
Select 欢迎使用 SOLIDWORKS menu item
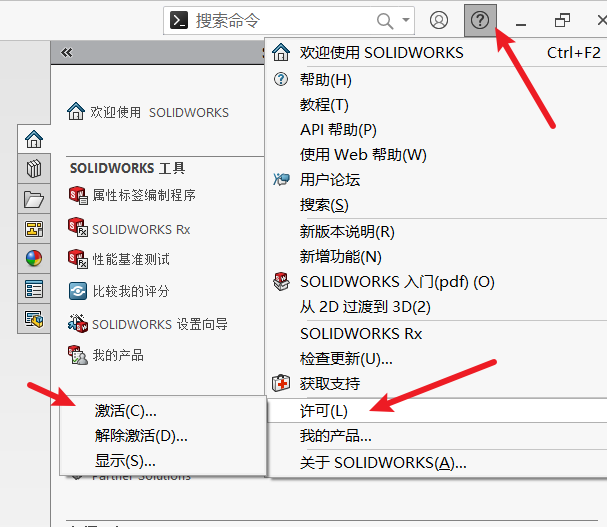436,53
